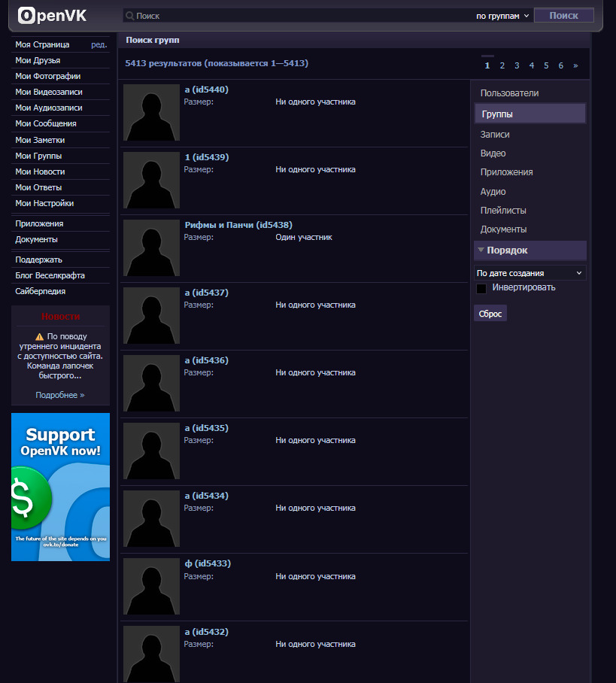The width and height of the screenshot is (616, 683).
Task: Select Пользователи search category
Action: tap(509, 93)
